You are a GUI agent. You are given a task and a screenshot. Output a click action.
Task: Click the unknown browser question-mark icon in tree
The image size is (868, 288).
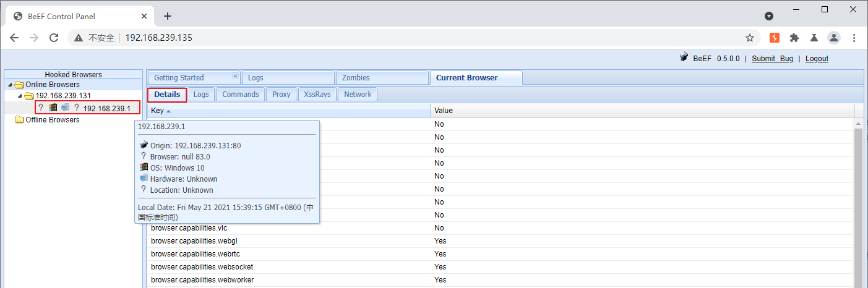pos(41,108)
